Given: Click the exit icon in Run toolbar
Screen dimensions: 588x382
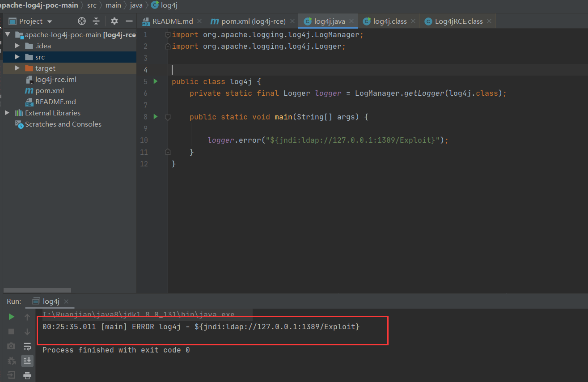Looking at the screenshot, I should click(x=11, y=375).
